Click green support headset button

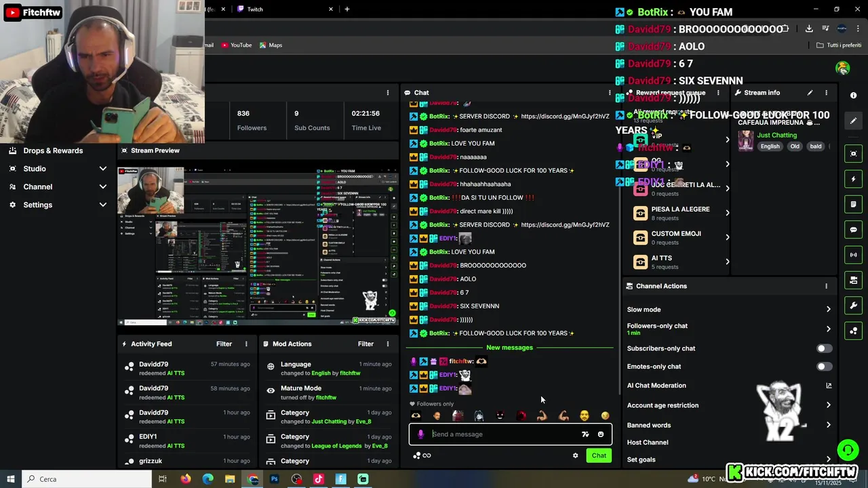[847, 450]
